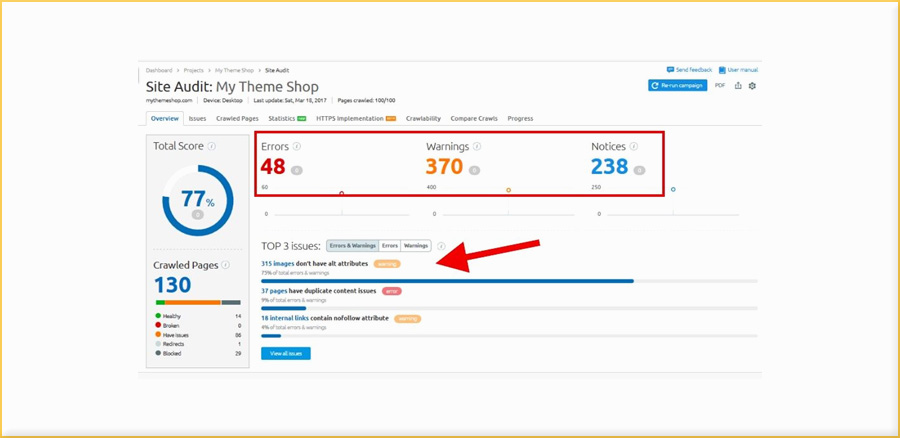900x438 pixels.
Task: Click the info icon next to Total Score
Action: 211,146
